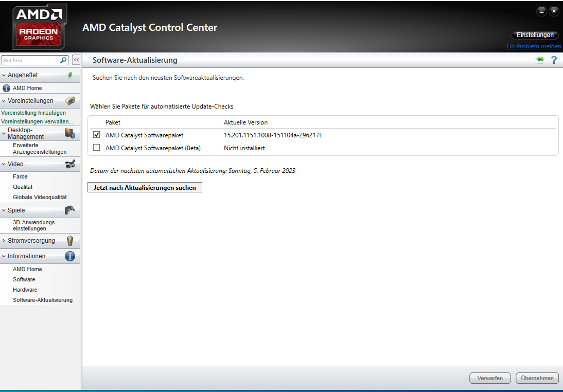Collapse the Spiele section
563x392 pixels.
point(4,210)
